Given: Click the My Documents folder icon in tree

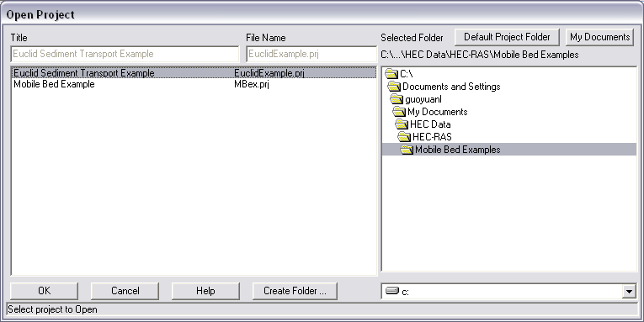Looking at the screenshot, I should (399, 112).
